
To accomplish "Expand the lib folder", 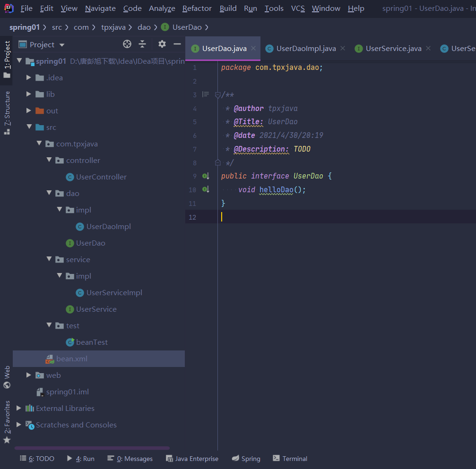I will click(x=28, y=94).
